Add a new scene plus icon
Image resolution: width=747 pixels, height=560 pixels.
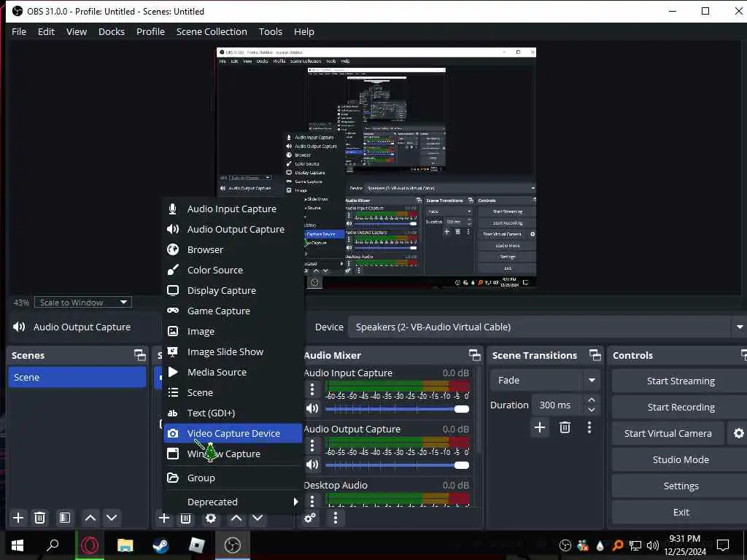click(x=18, y=518)
